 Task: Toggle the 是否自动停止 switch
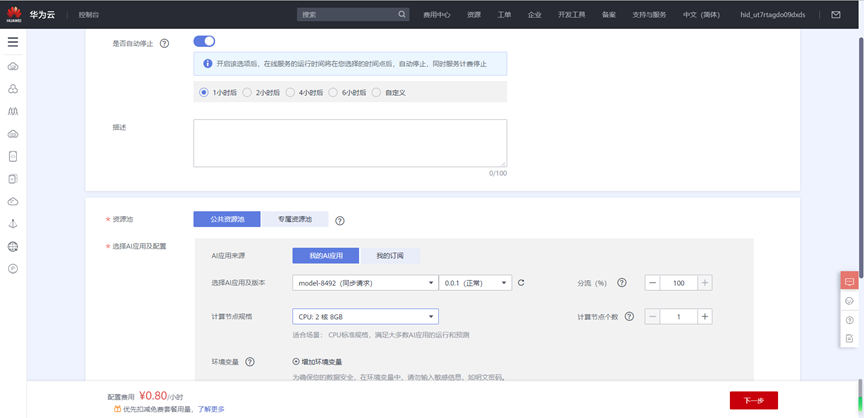[204, 41]
